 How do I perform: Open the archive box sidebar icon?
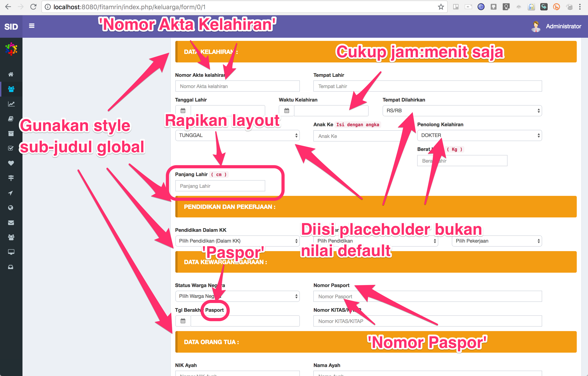[x=11, y=133]
